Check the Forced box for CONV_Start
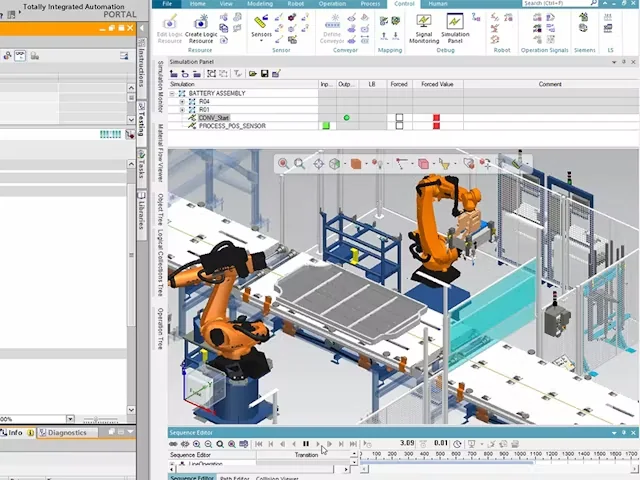Image resolution: width=640 pixels, height=480 pixels. 399,118
